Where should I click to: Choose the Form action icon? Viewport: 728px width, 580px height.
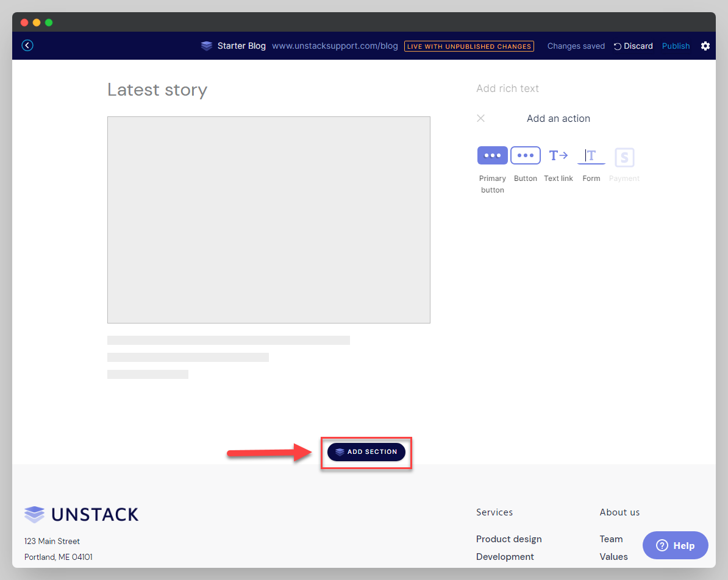tap(591, 156)
